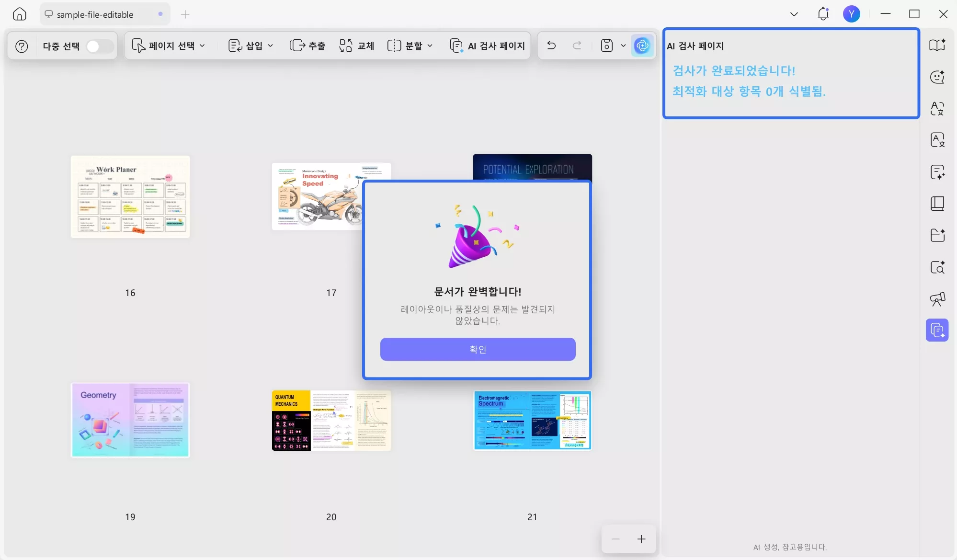
Task: Open the AI assistant swirl icon
Action: (x=642, y=46)
